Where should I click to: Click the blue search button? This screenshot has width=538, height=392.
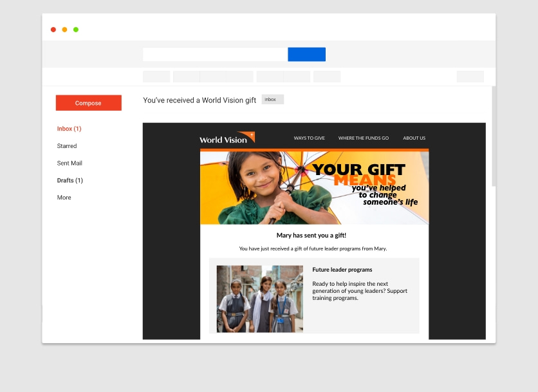pyautogui.click(x=307, y=54)
